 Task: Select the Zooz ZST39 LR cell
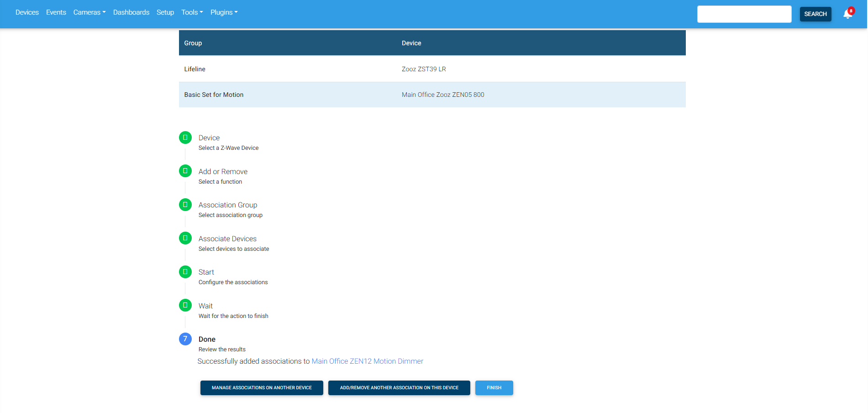point(424,69)
